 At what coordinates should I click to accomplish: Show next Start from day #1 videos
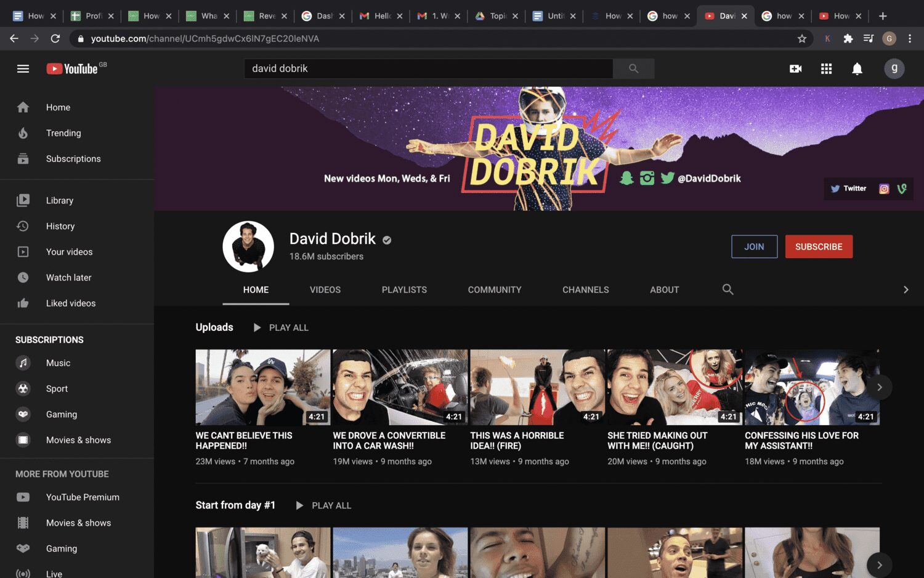880,565
